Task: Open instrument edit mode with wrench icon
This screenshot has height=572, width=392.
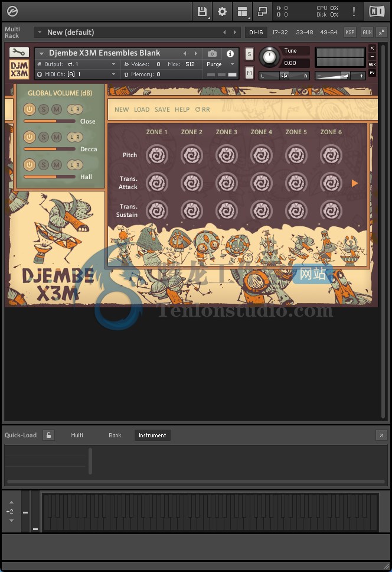Action: point(18,53)
